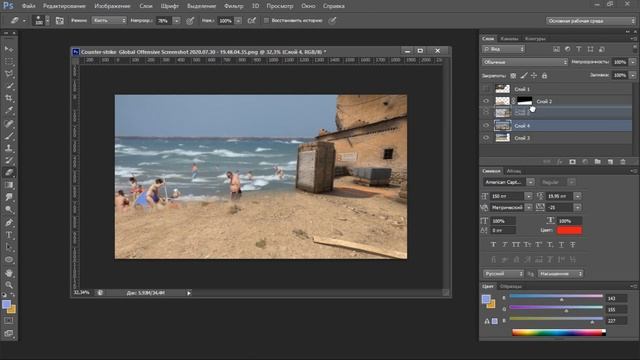Screen dimensions: 640x360
Task: Open the opacity 76% slider arrow
Action: pyautogui.click(x=177, y=20)
